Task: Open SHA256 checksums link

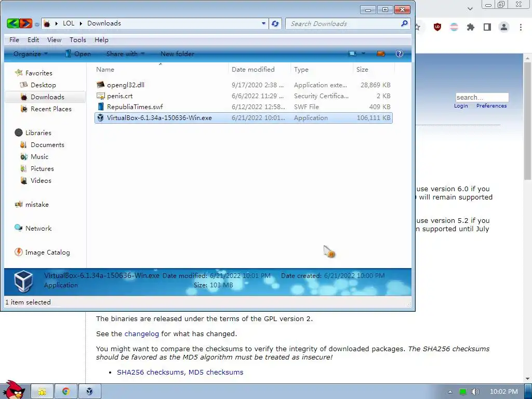Action: [151, 372]
